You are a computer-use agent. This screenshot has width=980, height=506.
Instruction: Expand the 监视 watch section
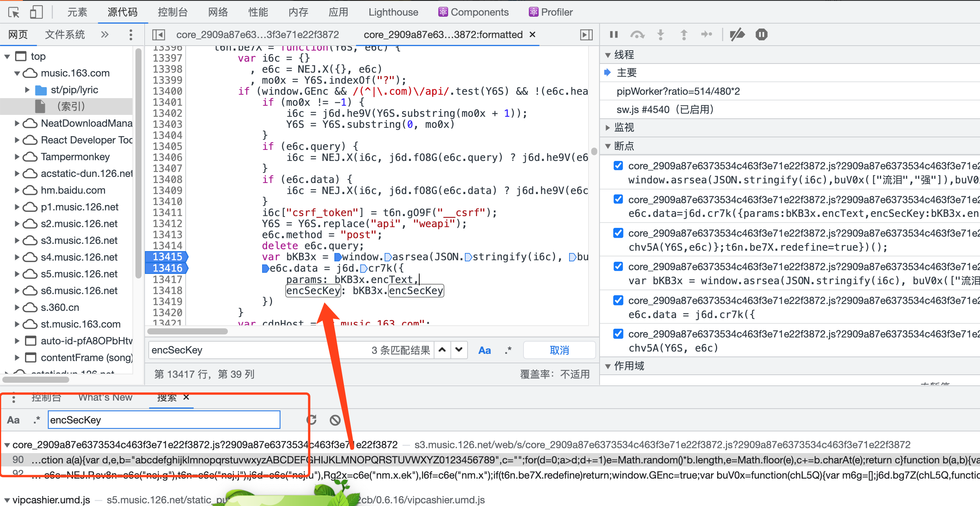click(608, 127)
